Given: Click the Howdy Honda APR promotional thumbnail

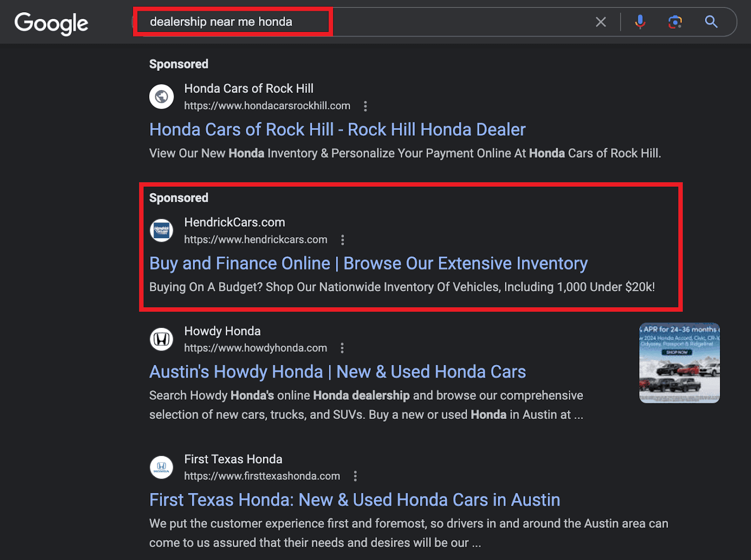Looking at the screenshot, I should [x=679, y=363].
